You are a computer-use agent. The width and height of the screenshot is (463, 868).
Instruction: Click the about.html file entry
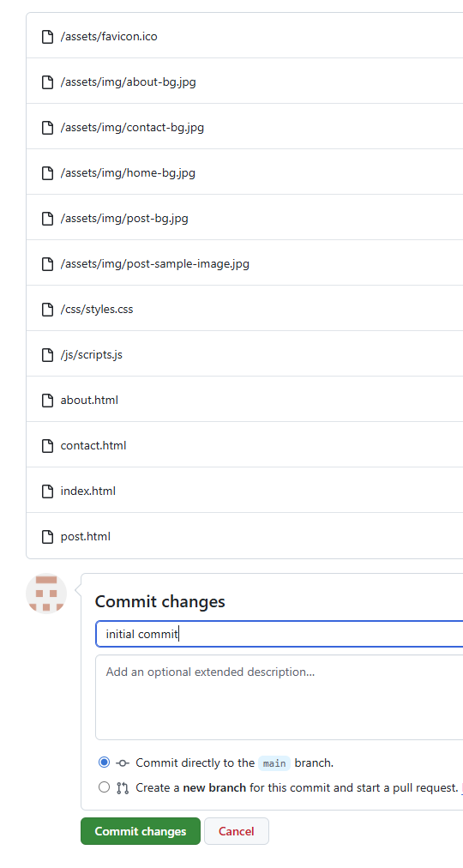[244, 401]
